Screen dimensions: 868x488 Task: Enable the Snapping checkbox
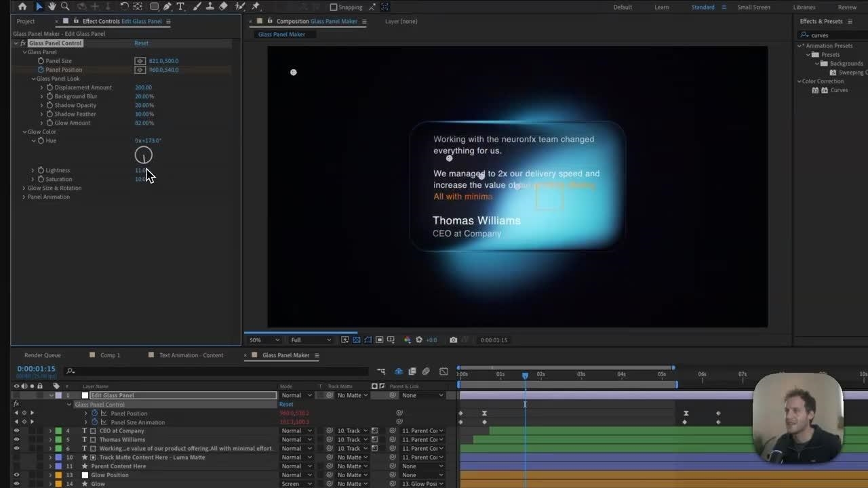point(333,7)
